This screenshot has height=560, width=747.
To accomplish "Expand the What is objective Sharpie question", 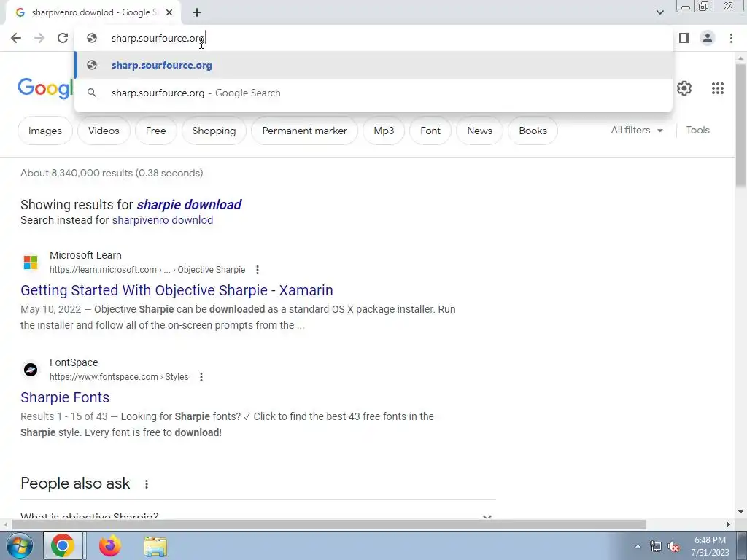I will click(x=258, y=517).
